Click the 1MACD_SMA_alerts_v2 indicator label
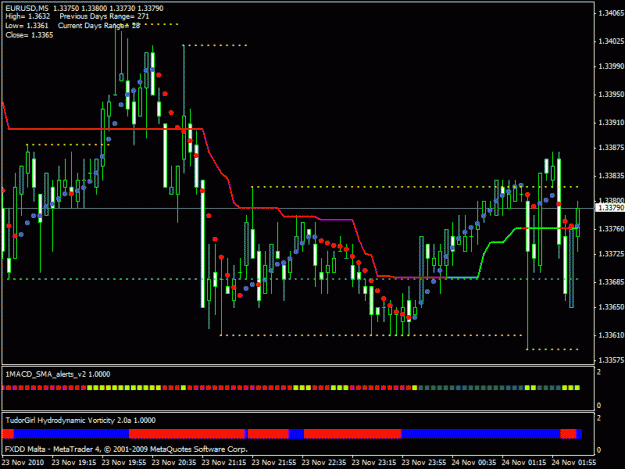 (58, 374)
